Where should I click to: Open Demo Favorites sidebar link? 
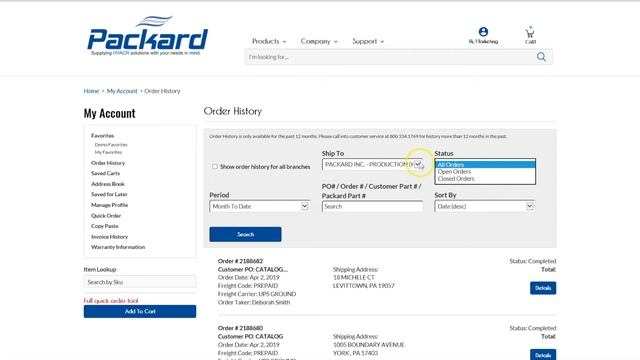pos(111,144)
